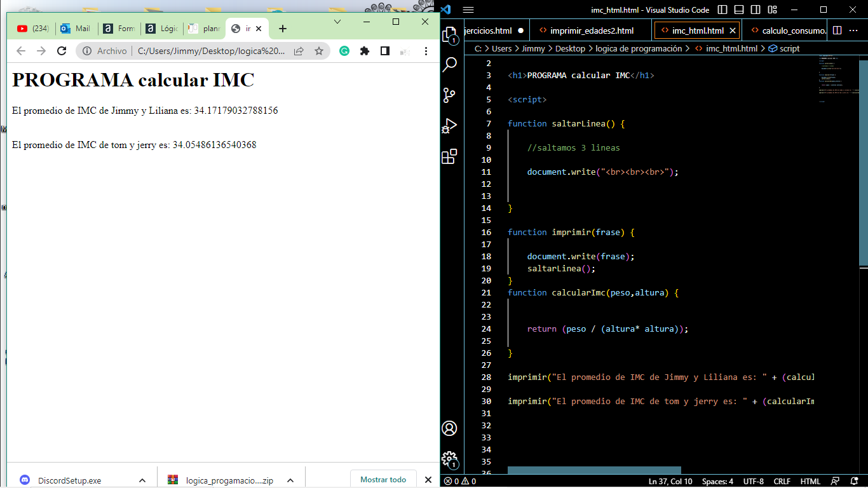Open the Accounts menu in activity bar

tap(449, 428)
